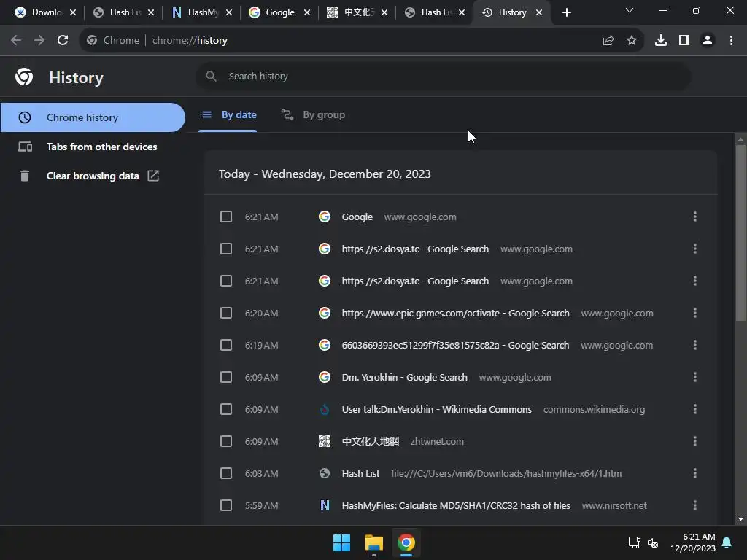This screenshot has width=747, height=560.
Task: Open Tabs from other devices
Action: tap(93, 147)
